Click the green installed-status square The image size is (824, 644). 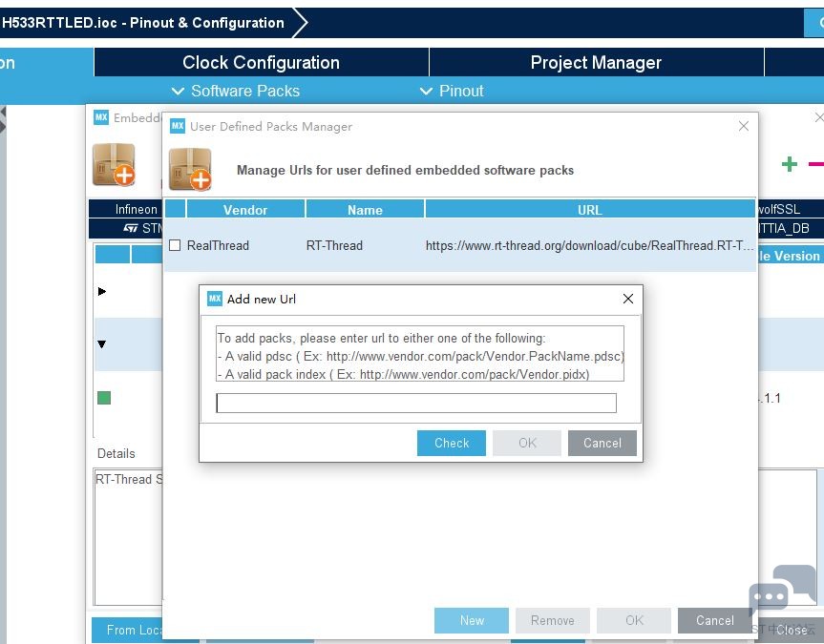click(104, 398)
